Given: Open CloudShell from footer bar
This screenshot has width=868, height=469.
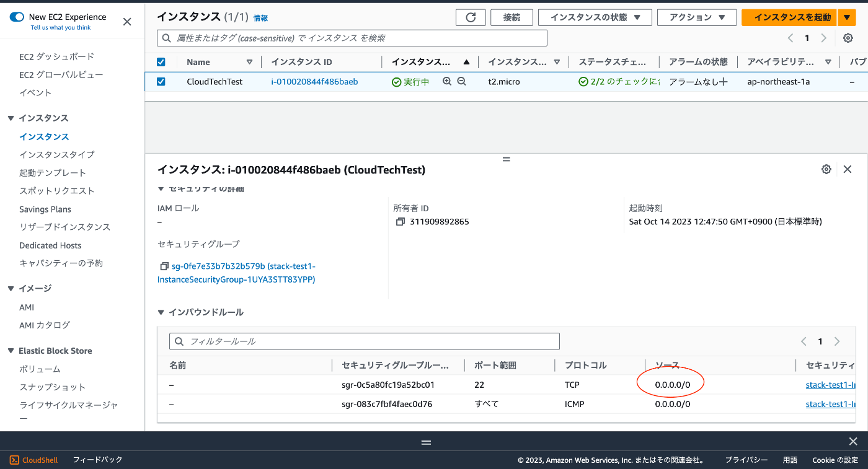Looking at the screenshot, I should click(33, 460).
